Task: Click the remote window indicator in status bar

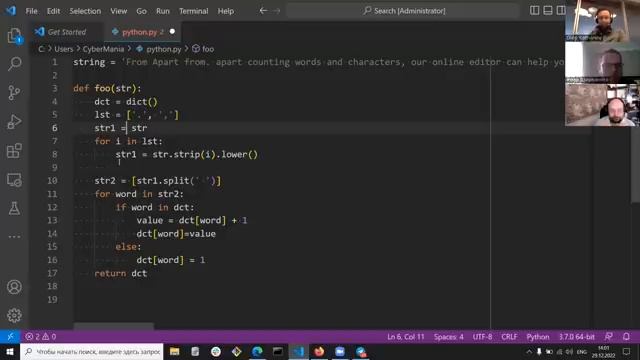Action: (10, 337)
